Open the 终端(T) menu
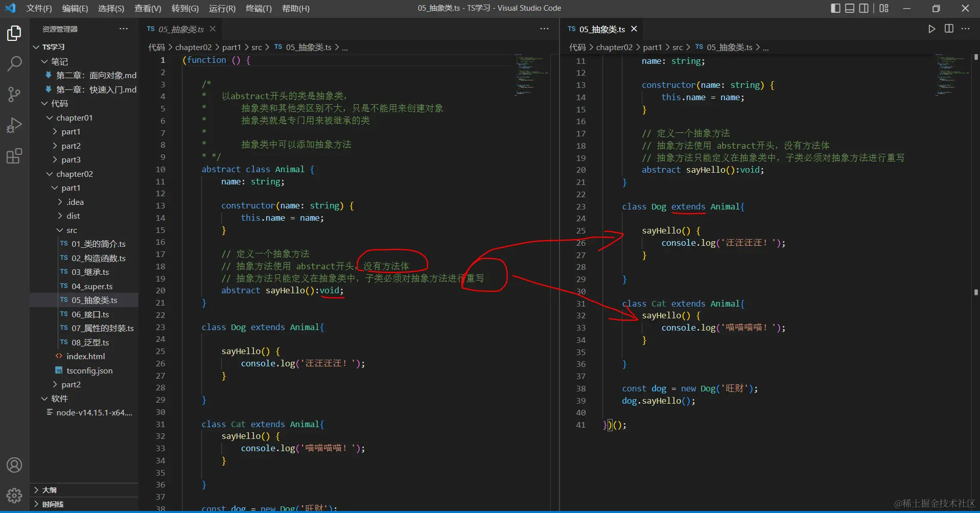Image resolution: width=980 pixels, height=513 pixels. click(259, 8)
